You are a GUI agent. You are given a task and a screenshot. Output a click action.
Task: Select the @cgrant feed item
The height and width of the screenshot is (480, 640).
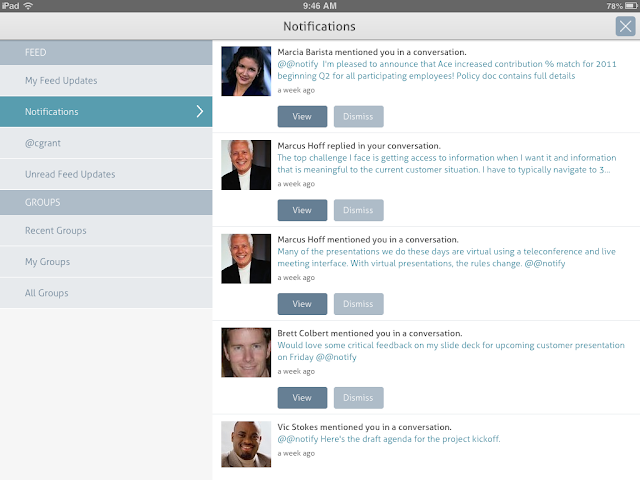tap(106, 143)
